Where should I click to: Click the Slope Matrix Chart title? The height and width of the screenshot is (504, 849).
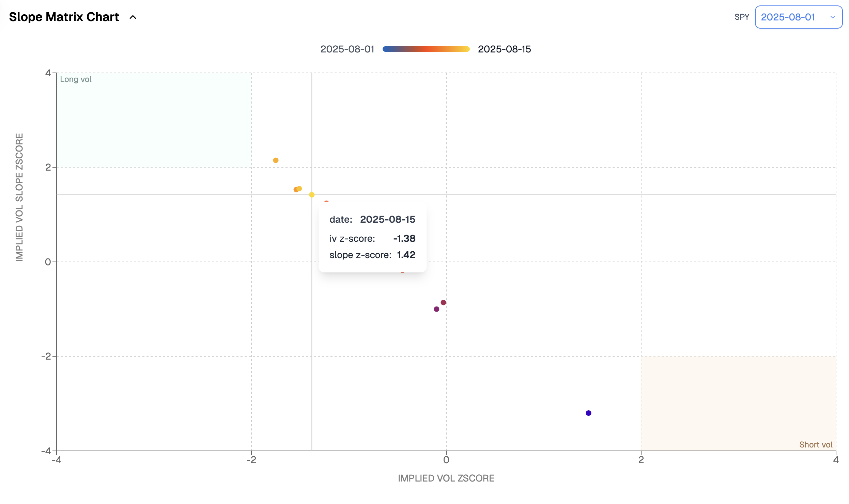click(x=64, y=17)
